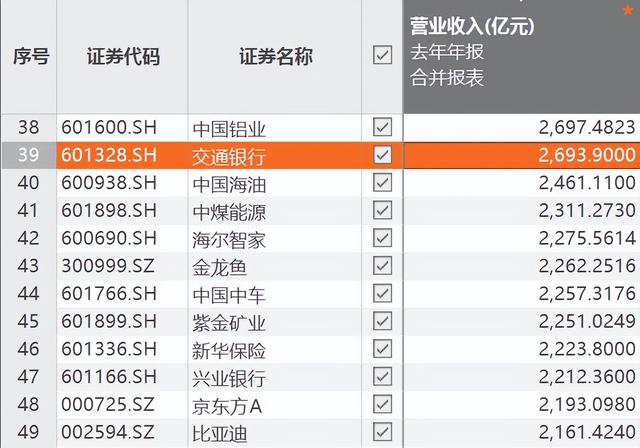Uncheck the 新华保险 row checkbox
Image resolution: width=640 pixels, height=448 pixels.
click(x=382, y=349)
